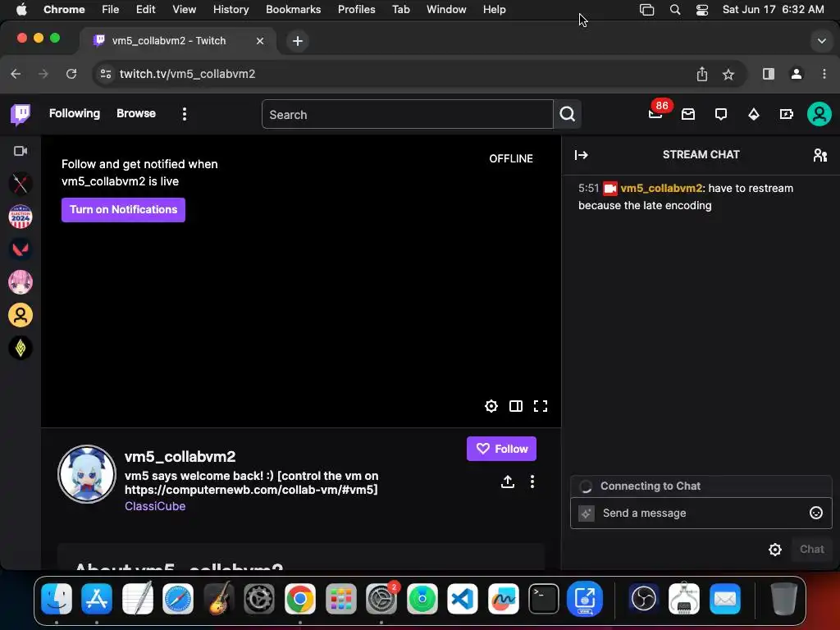Select the vm5_collabvm2 - Twitch tab
840x630 pixels.
coord(178,41)
